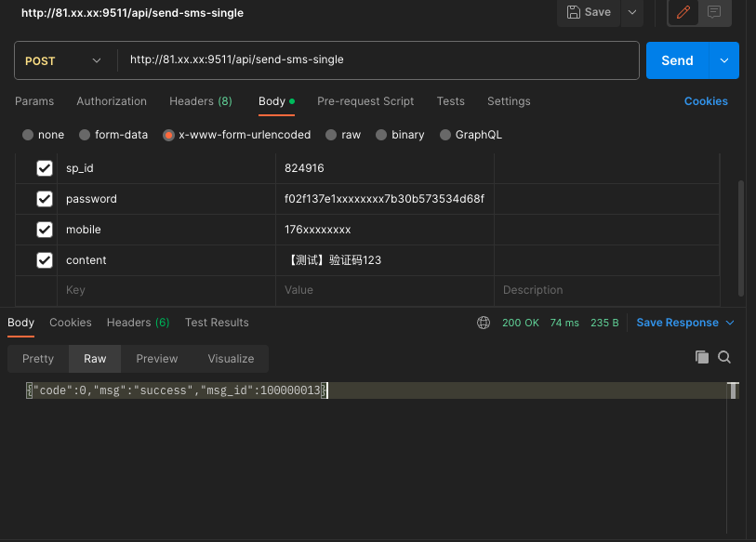Uncheck the mobile parameter checkbox
Viewport: 756px width, 542px height.
(44, 230)
